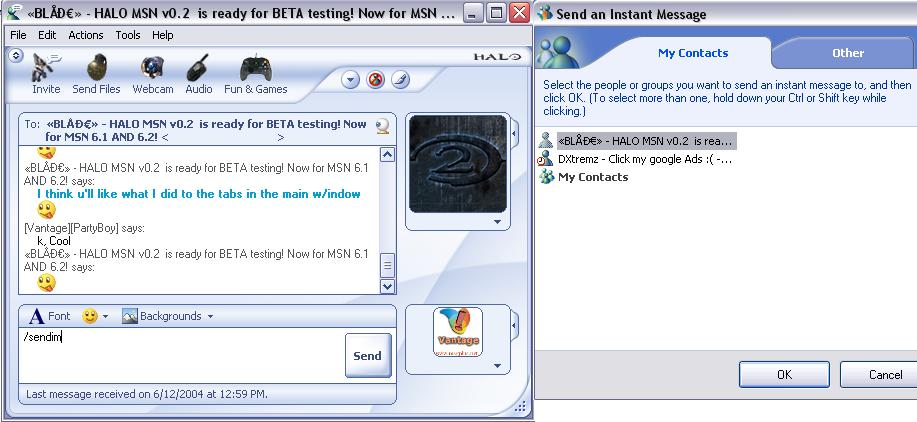917x422 pixels.
Task: Click the OK button in dialog
Action: coord(784,375)
